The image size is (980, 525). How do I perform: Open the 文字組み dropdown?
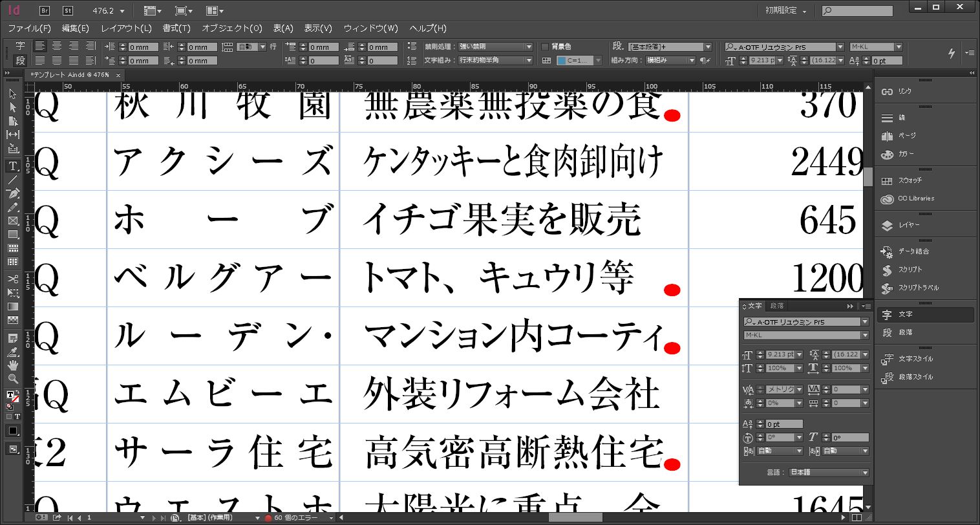click(495, 60)
